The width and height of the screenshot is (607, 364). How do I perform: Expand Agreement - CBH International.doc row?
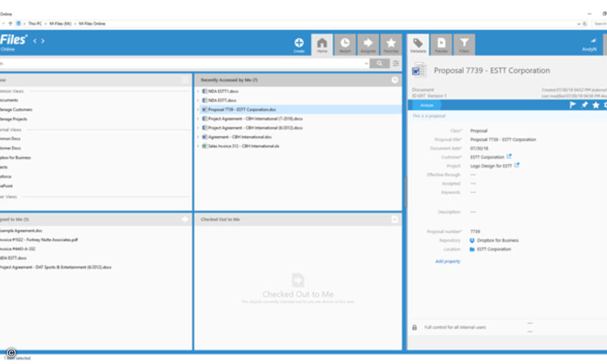198,137
